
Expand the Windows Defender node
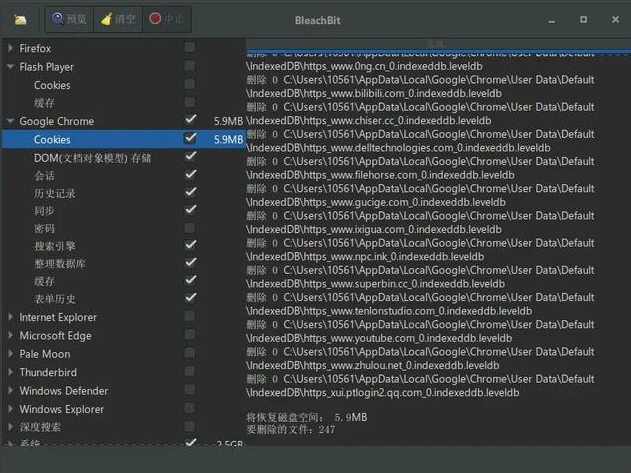point(10,390)
